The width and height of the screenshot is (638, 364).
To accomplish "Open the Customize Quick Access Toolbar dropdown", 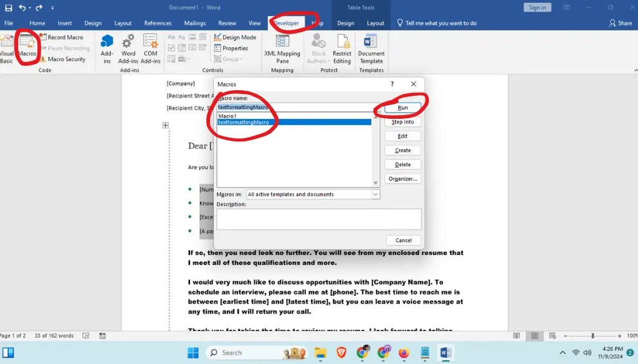I will (x=52, y=7).
